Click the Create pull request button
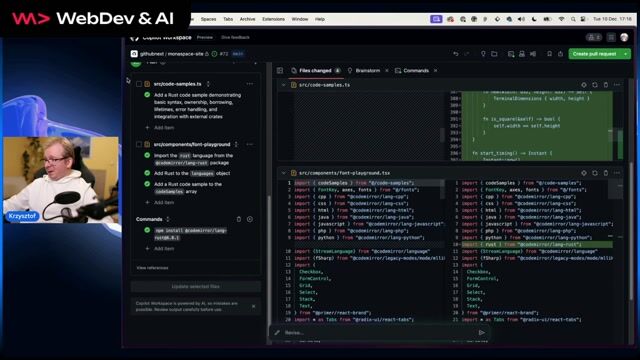The height and width of the screenshot is (360, 640). (x=594, y=54)
